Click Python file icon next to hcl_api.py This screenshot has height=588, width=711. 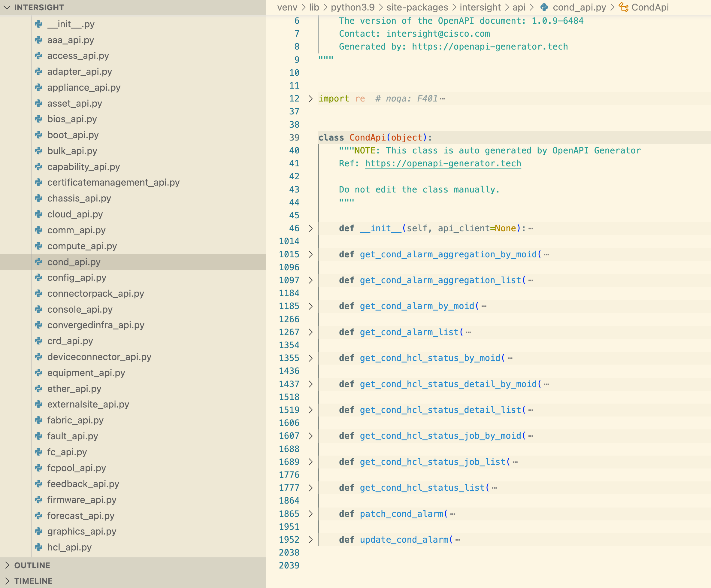click(x=39, y=547)
